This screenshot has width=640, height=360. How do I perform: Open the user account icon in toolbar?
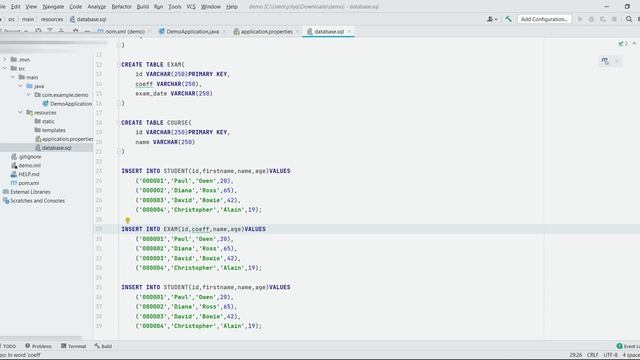tap(492, 19)
